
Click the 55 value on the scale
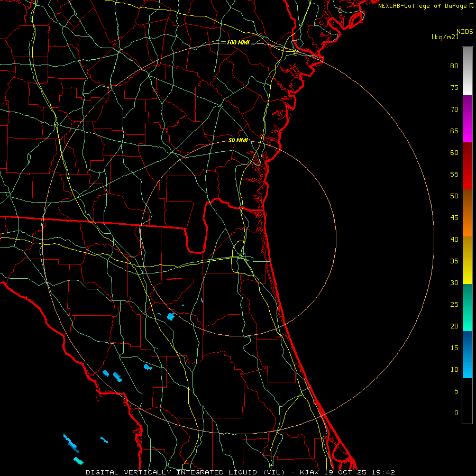454,175
